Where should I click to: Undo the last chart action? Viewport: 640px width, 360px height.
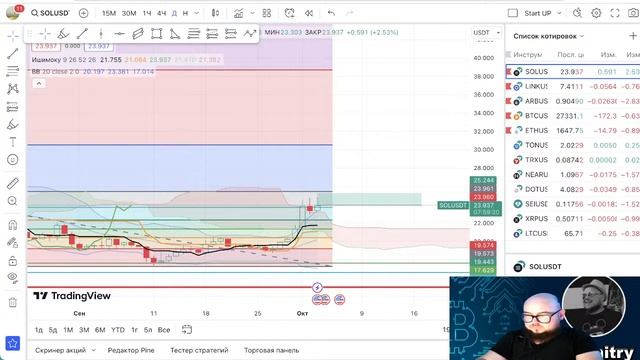coord(331,13)
